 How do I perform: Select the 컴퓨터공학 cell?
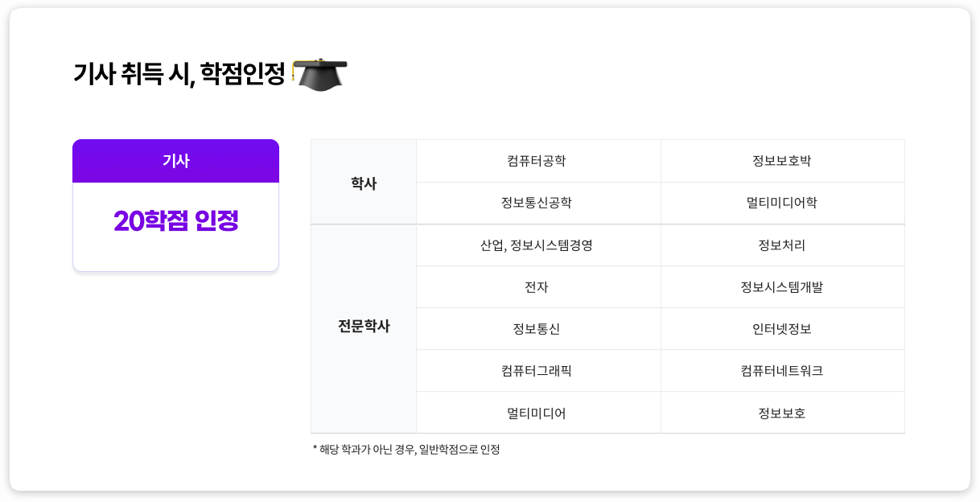[x=537, y=161]
